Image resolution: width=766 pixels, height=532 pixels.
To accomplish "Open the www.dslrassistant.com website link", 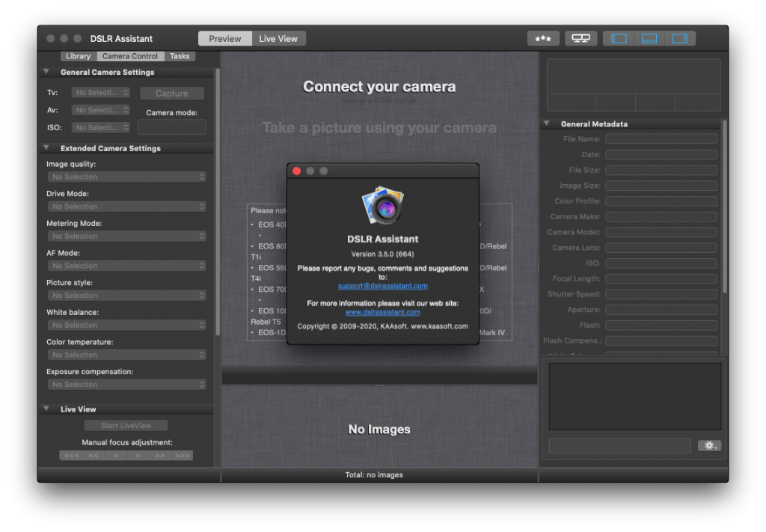I will tap(382, 312).
